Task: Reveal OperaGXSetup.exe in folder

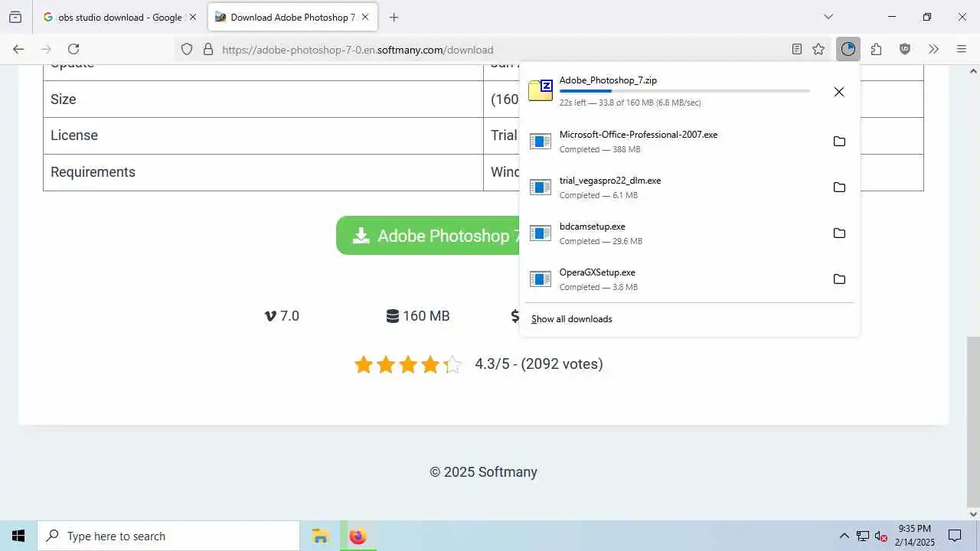Action: pos(839,279)
